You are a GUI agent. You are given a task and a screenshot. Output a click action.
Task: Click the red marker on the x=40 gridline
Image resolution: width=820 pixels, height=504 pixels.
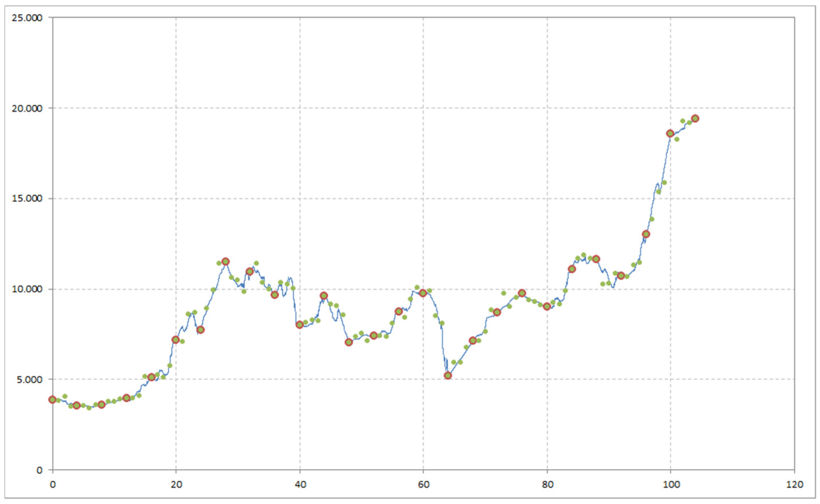tap(299, 324)
